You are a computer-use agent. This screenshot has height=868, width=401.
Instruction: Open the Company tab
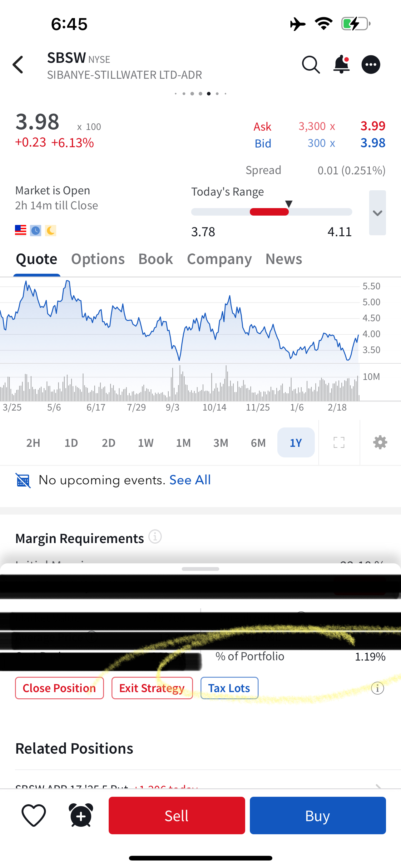pyautogui.click(x=219, y=259)
